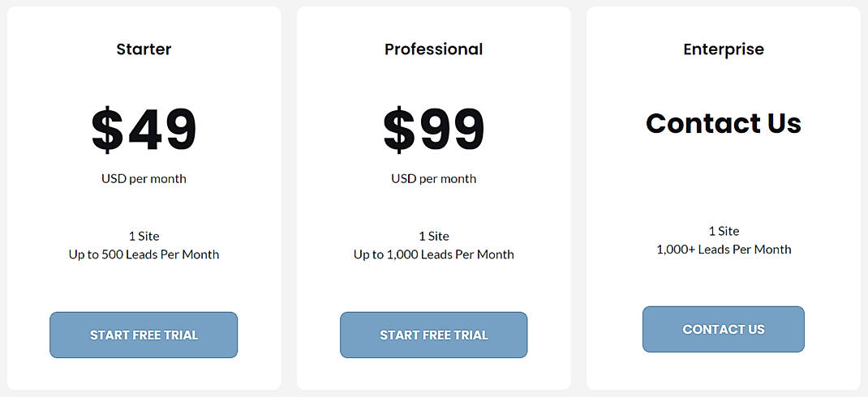Image resolution: width=868 pixels, height=397 pixels.
Task: Click the 1 Site text in Enterprise
Action: [724, 231]
